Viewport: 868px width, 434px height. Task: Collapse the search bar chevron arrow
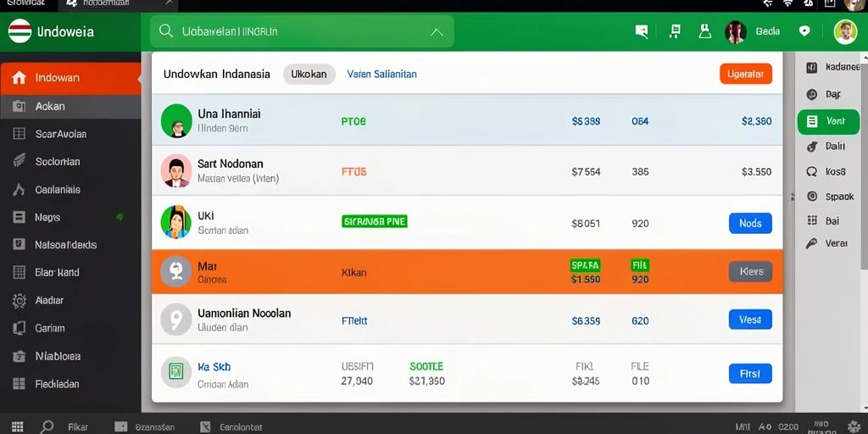(437, 32)
